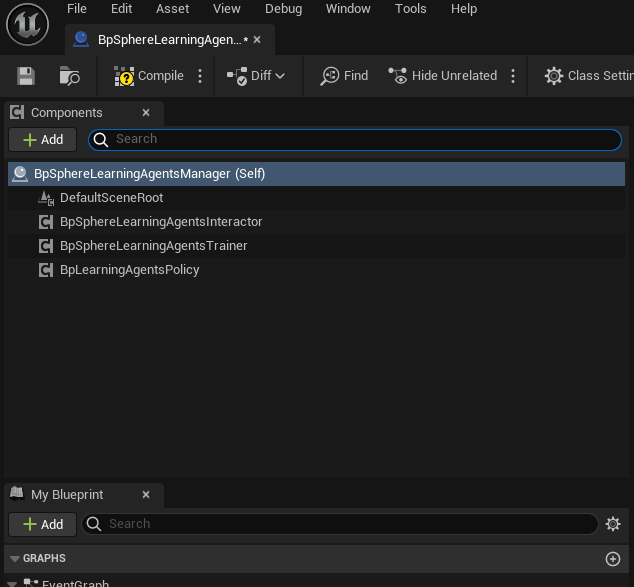Toggle Hide Unrelated nodes

pos(443,76)
